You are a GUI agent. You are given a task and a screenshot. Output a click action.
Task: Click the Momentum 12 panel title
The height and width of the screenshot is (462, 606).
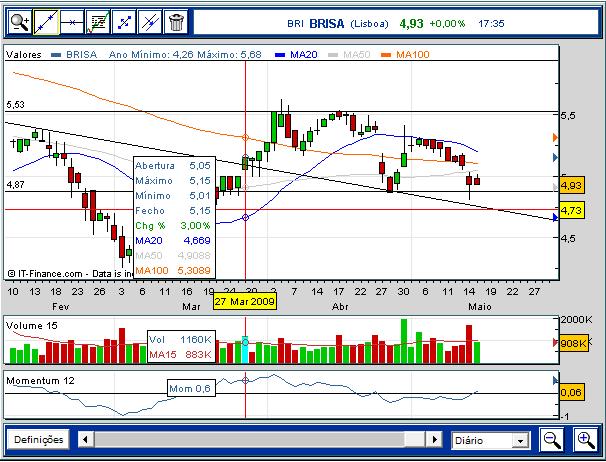coord(40,381)
